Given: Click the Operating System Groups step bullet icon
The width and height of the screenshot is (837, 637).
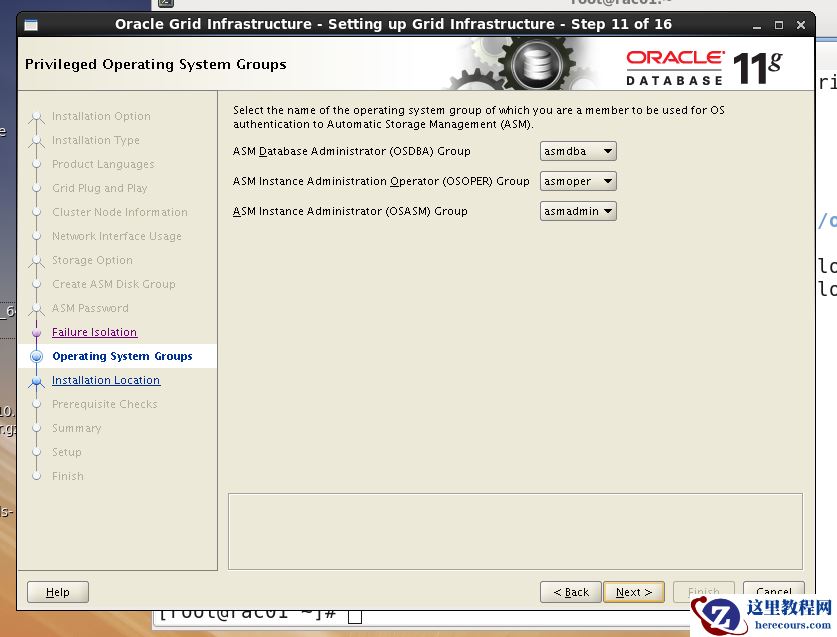Looking at the screenshot, I should (36, 356).
